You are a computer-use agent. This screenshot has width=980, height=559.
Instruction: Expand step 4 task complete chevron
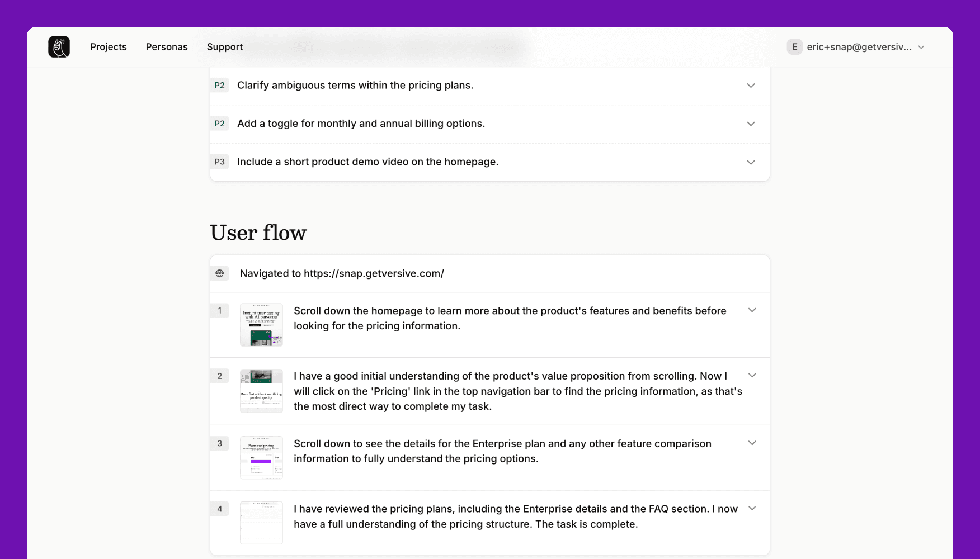752,509
